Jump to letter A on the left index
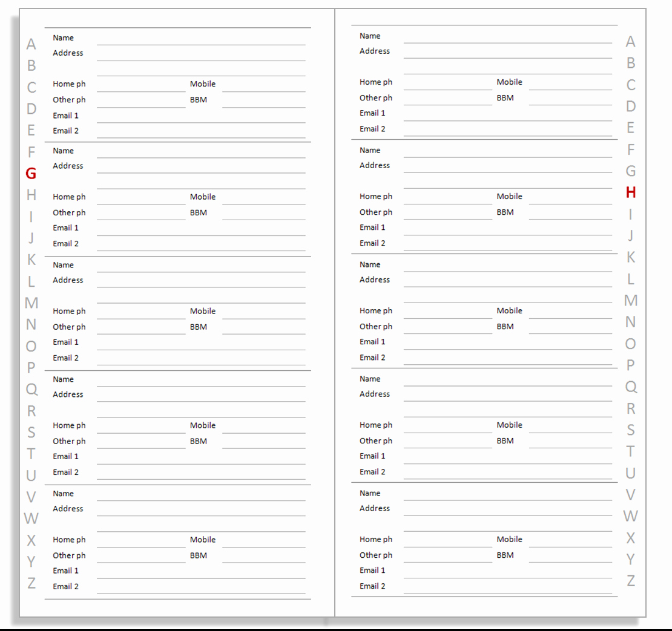Image resolution: width=672 pixels, height=631 pixels. pyautogui.click(x=31, y=44)
